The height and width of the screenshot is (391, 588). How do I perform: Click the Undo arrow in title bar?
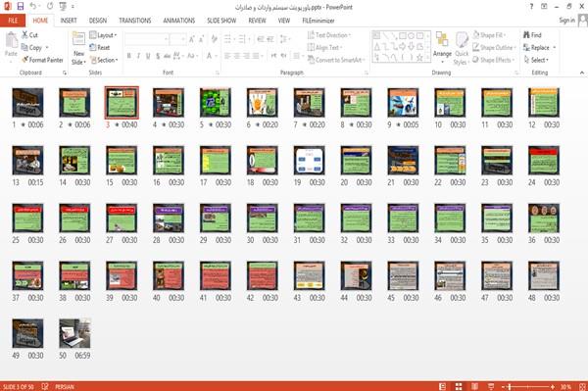pyautogui.click(x=33, y=6)
